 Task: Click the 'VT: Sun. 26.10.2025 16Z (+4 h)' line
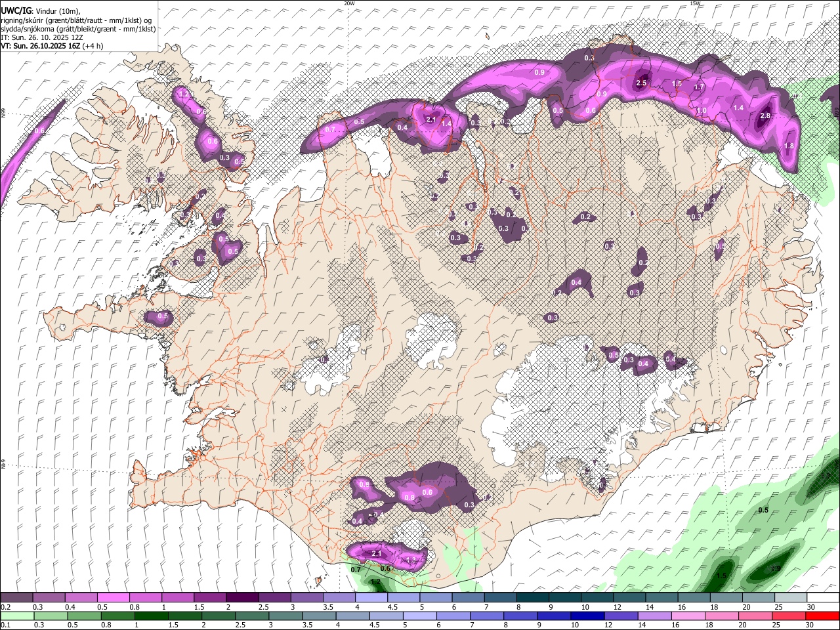tap(52, 46)
